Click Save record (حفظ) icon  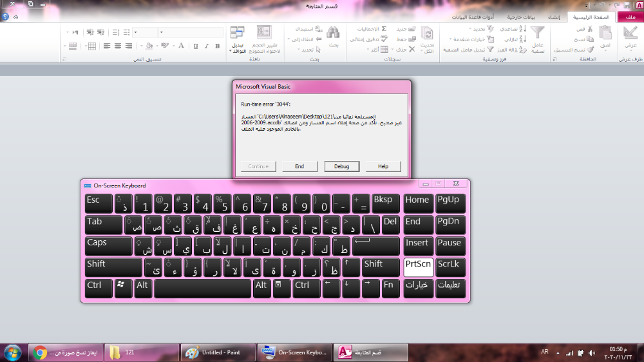pyautogui.click(x=412, y=39)
